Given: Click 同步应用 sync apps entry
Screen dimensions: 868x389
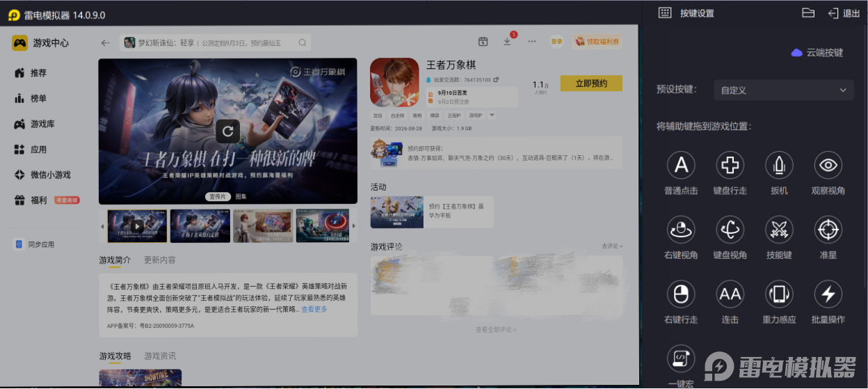Looking at the screenshot, I should point(35,244).
